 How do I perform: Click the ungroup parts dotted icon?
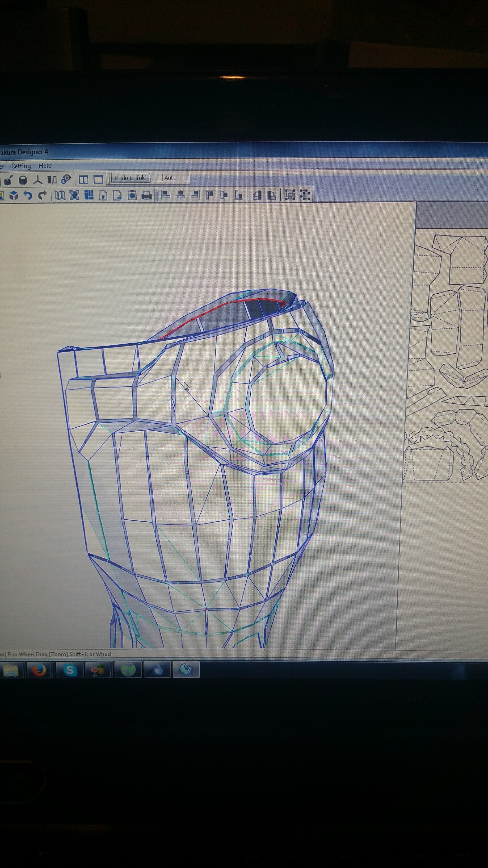coord(305,195)
